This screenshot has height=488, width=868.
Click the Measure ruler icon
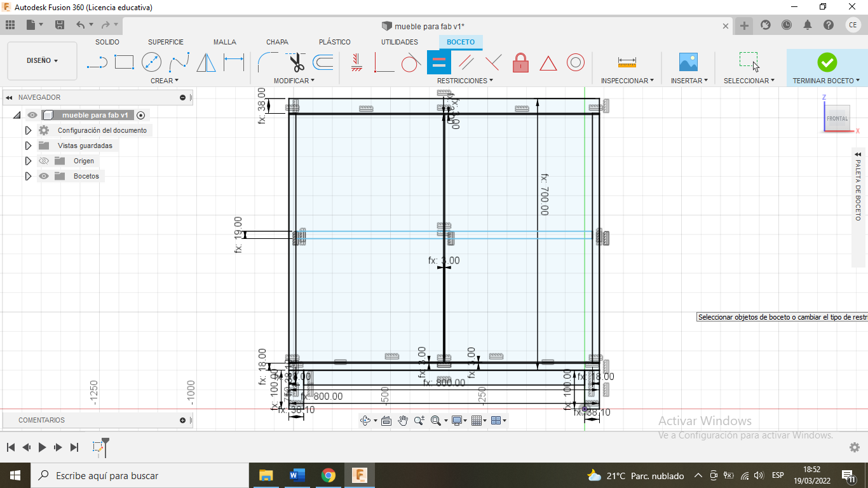click(x=627, y=62)
